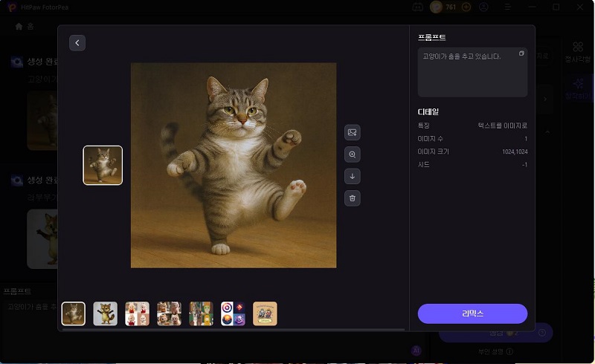
Task: Click the 761 coin balance
Action: (x=451, y=7)
